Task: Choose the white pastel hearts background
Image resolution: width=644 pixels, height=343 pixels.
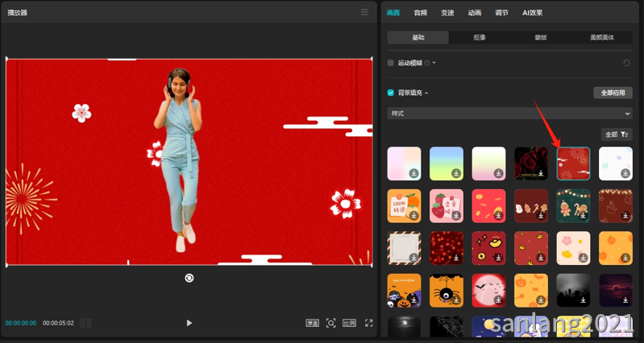Action: tap(616, 163)
